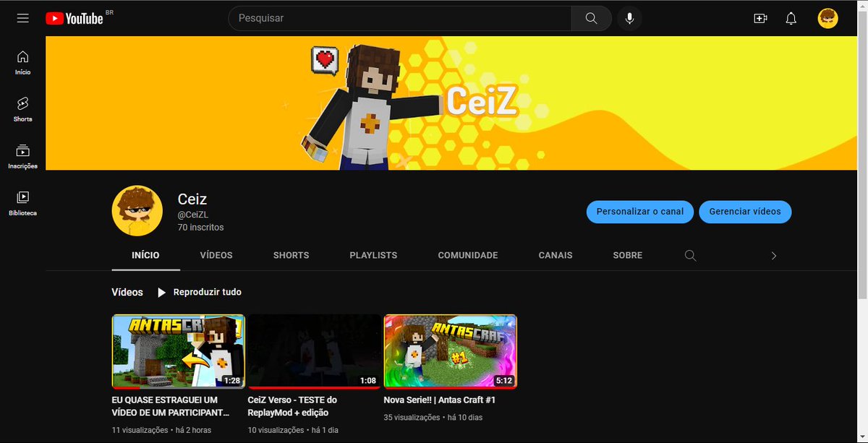The height and width of the screenshot is (443, 868).
Task: Open the 1:28 video thumbnail
Action: tap(178, 351)
